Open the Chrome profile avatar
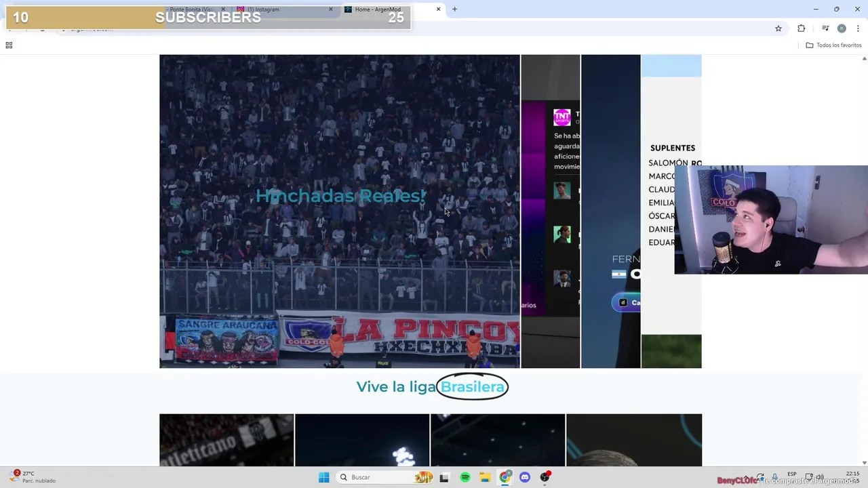Image resolution: width=868 pixels, height=488 pixels. tap(842, 28)
